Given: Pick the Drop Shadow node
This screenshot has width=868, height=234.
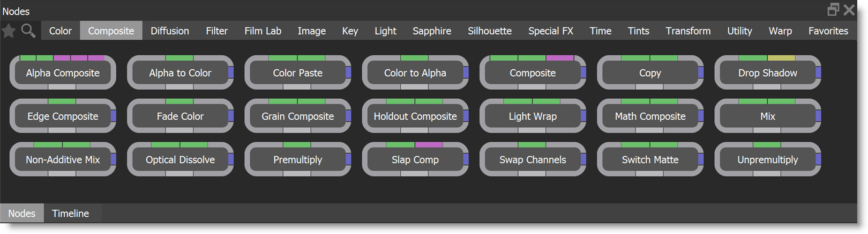Looking at the screenshot, I should pyautogui.click(x=767, y=73).
